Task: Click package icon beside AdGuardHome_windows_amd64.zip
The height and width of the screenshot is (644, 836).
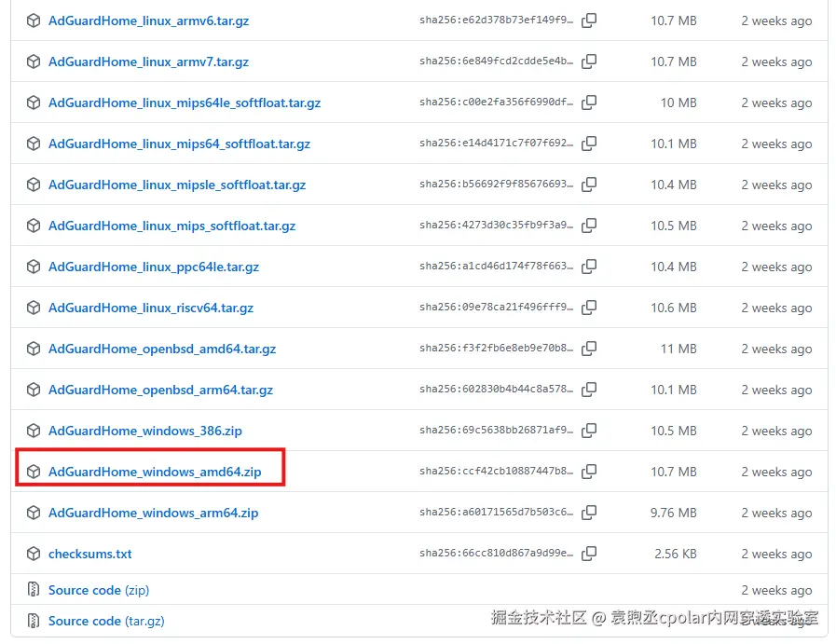Action: [x=34, y=472]
